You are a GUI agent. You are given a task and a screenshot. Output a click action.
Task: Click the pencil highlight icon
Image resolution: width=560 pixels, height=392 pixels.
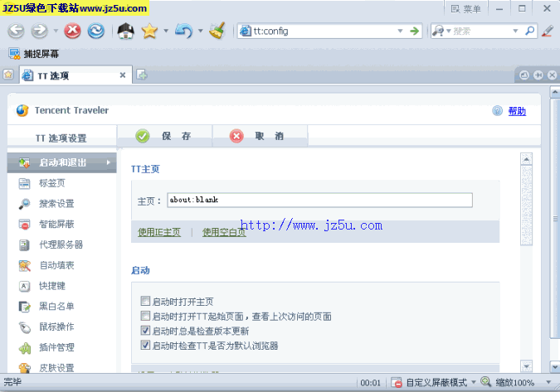pyautogui.click(x=548, y=31)
